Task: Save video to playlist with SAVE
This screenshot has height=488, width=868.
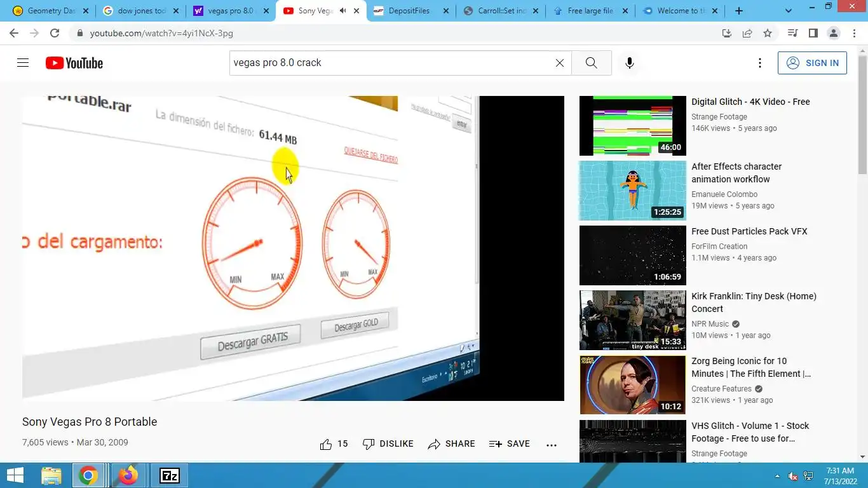Action: coord(509,444)
